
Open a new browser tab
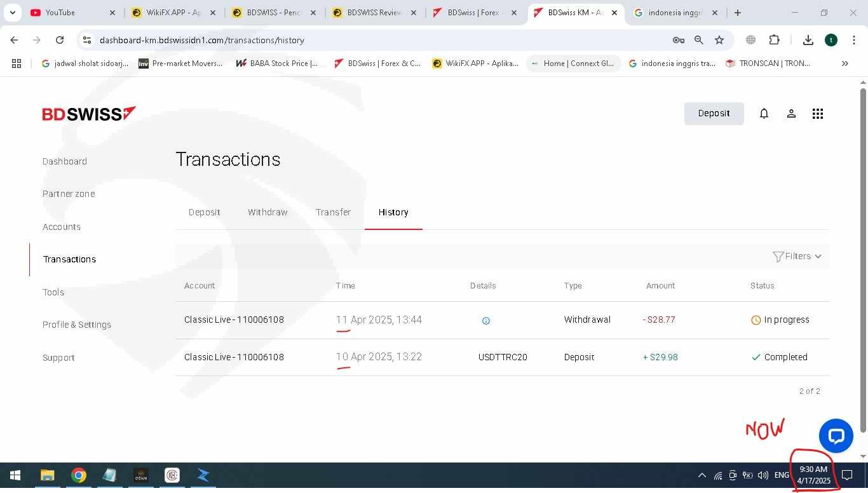click(738, 13)
